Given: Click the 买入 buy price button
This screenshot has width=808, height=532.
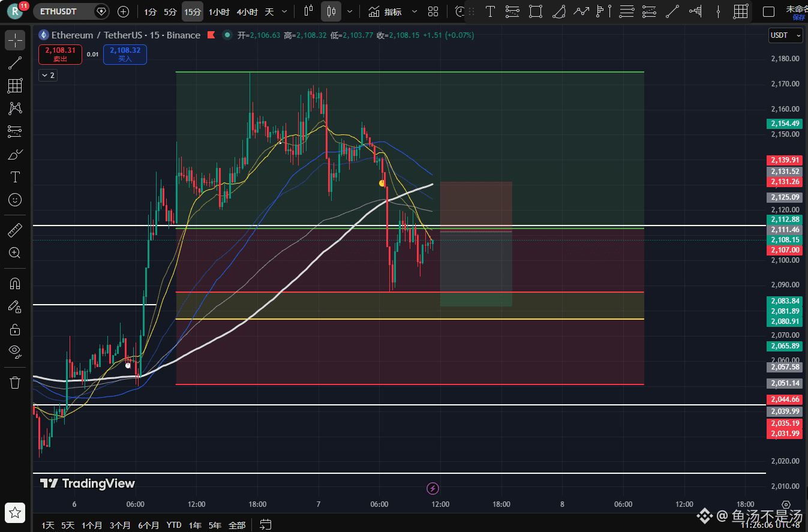Looking at the screenshot, I should click(x=125, y=55).
